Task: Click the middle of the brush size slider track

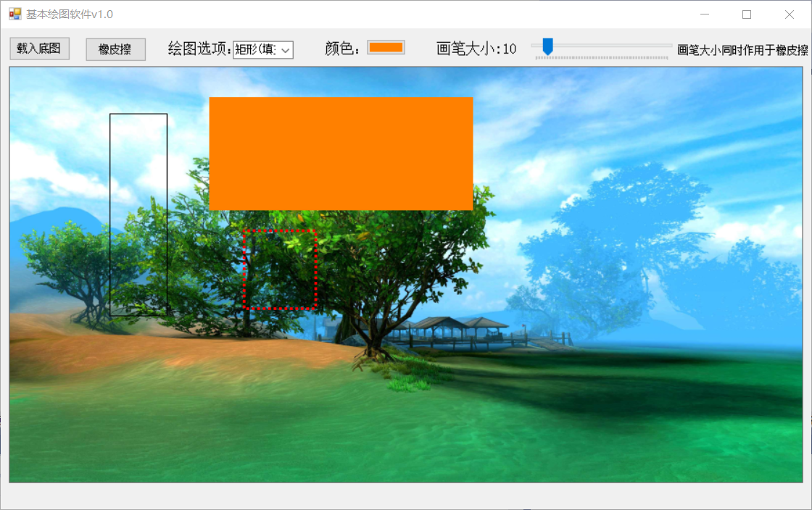Action: coord(602,46)
